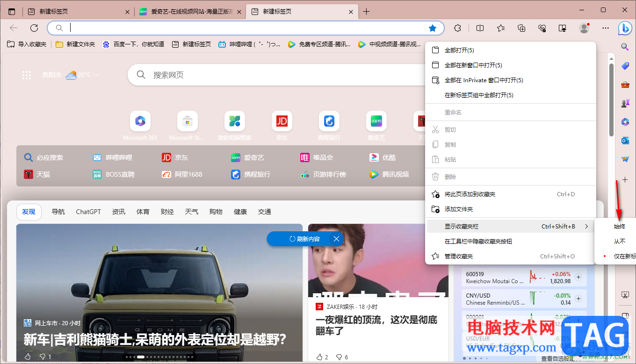Open the sidebar shopping tag icon
The image size is (636, 364).
tap(625, 66)
